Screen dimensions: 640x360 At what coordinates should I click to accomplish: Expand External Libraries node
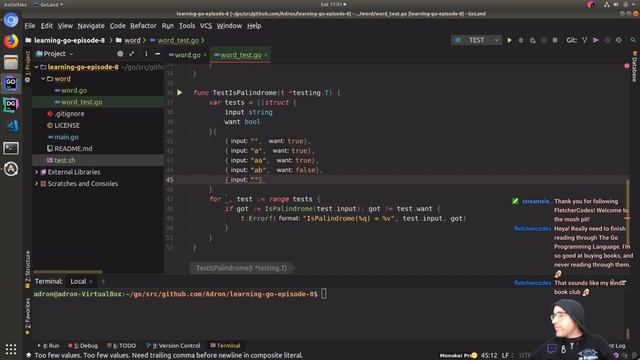click(x=37, y=172)
